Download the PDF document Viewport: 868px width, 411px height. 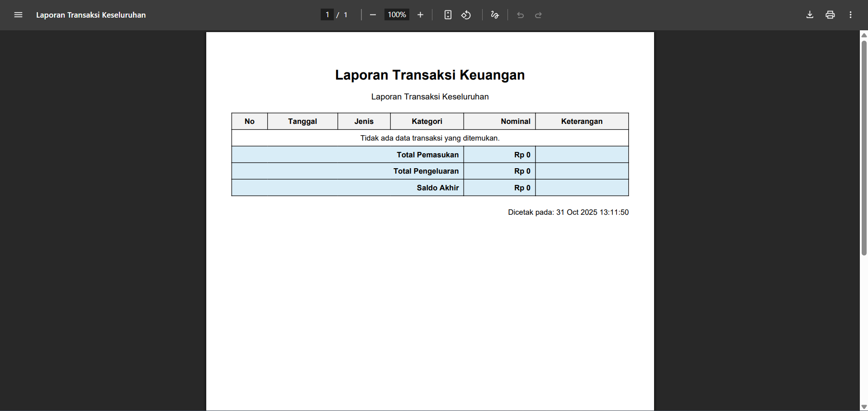809,15
